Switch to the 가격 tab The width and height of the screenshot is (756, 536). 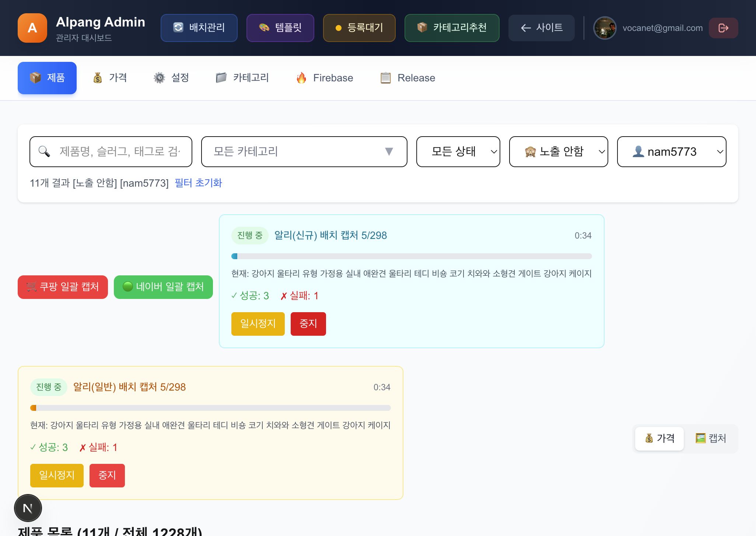tap(110, 78)
